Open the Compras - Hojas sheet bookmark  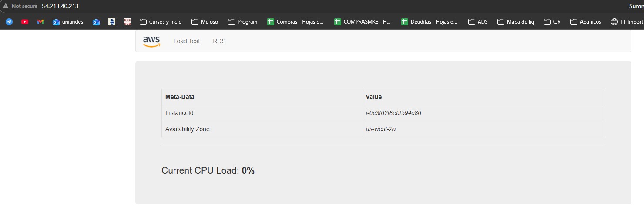tap(295, 21)
